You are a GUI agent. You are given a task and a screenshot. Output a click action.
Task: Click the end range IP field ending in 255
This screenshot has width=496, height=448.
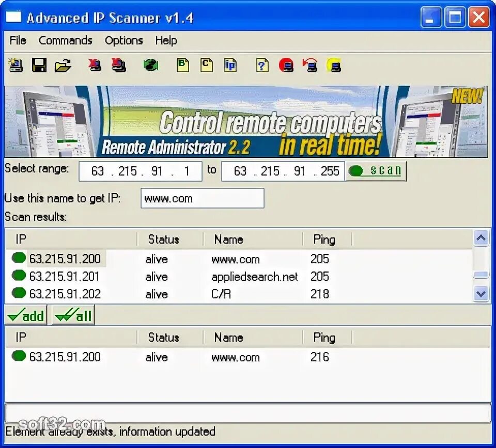click(283, 171)
